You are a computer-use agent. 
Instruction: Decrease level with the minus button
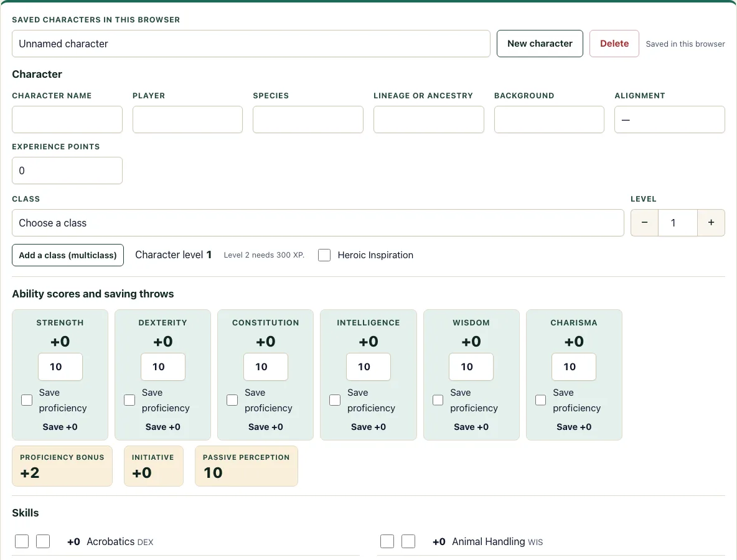[x=644, y=223]
